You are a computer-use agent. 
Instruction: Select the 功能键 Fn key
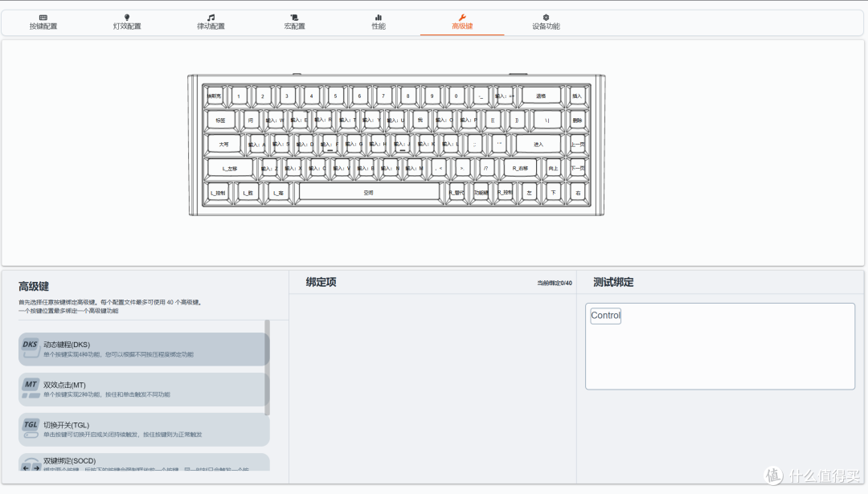(481, 193)
